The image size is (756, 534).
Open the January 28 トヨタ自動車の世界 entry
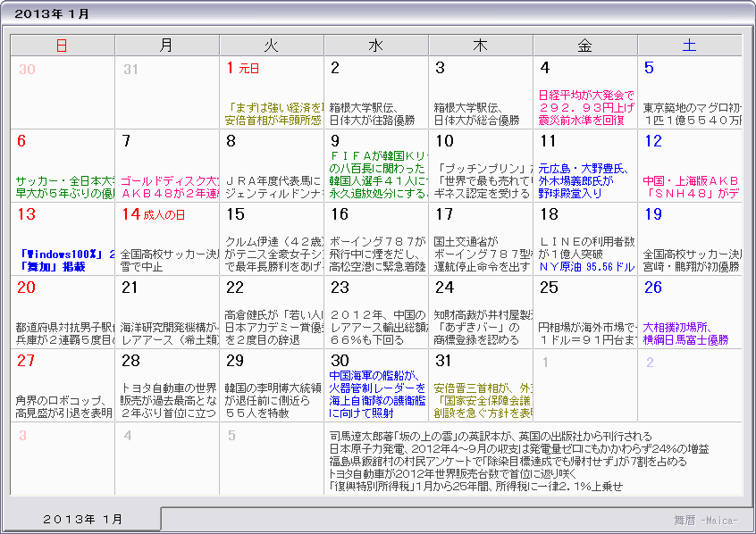[x=169, y=401]
